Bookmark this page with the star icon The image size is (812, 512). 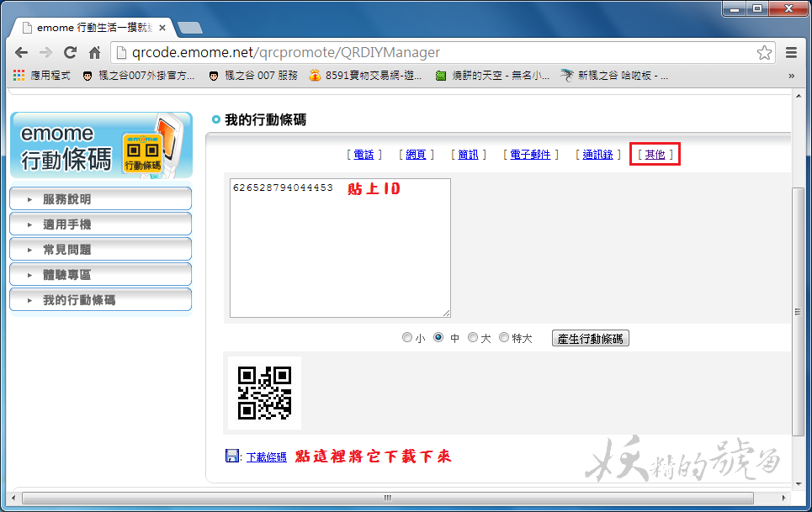(x=764, y=52)
